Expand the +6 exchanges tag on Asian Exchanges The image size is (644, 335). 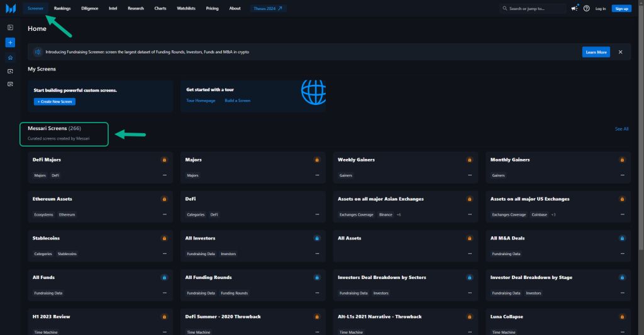[399, 215]
